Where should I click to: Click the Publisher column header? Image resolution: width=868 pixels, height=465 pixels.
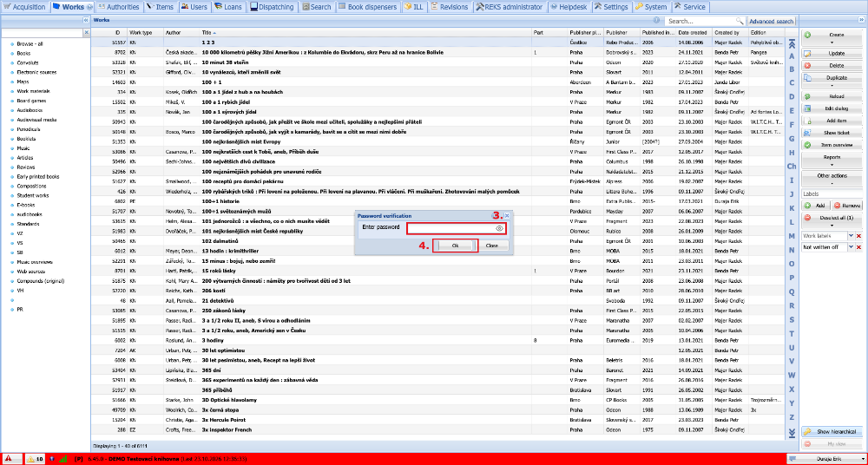pos(621,33)
